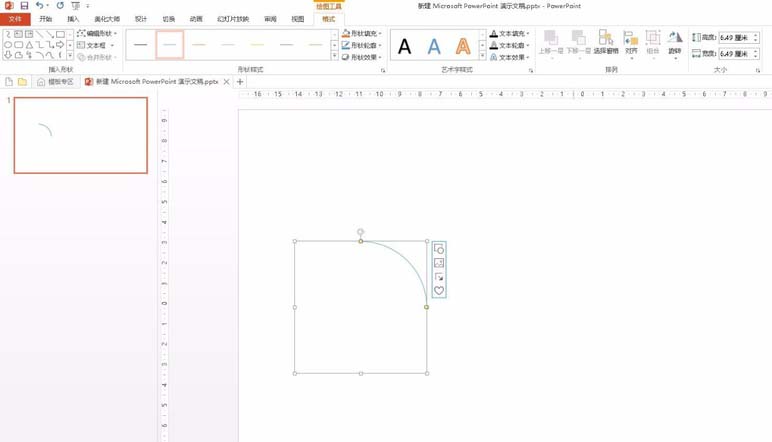772x442 pixels.
Task: Click the Save icon in quick access toolbar
Action: click(x=24, y=6)
